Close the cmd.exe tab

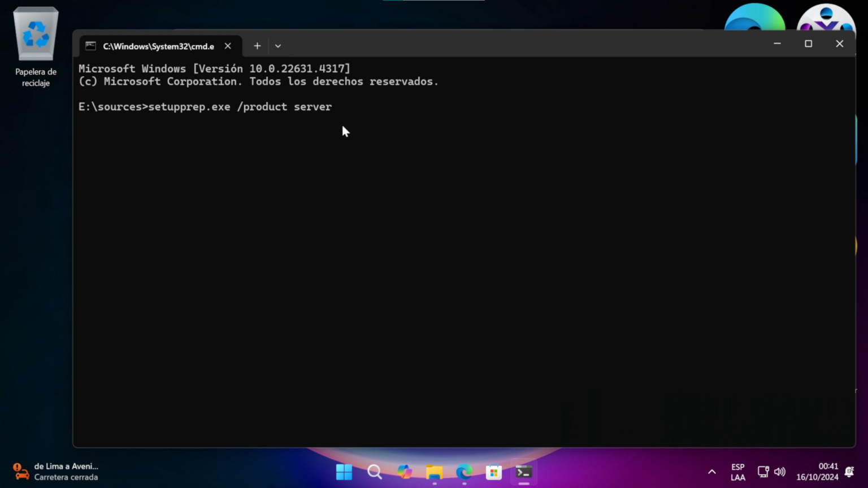click(228, 46)
